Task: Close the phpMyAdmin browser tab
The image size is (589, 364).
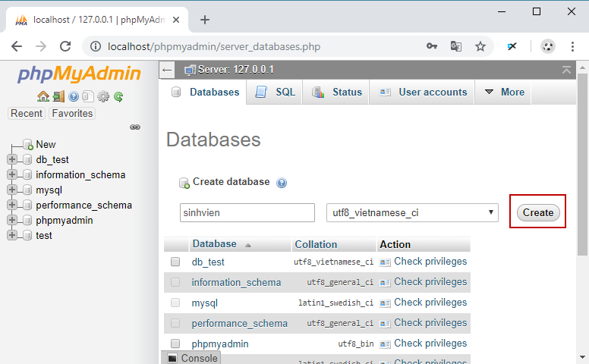Action: (176, 20)
